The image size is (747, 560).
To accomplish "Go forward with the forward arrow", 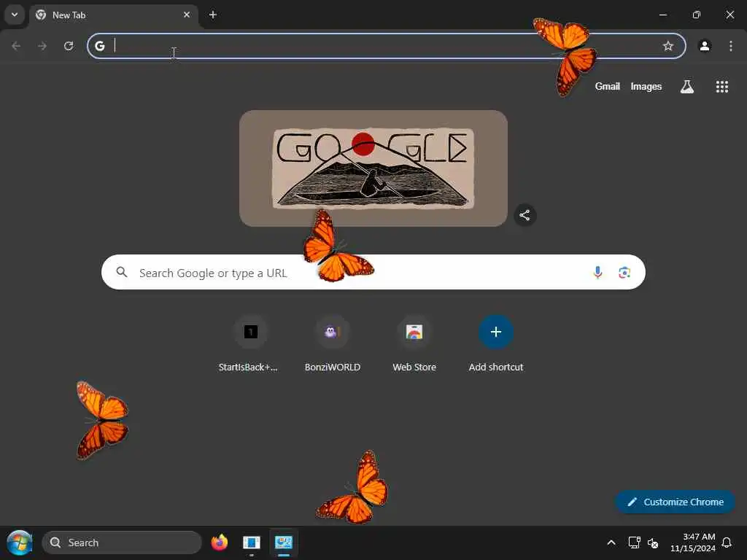I will (x=42, y=46).
